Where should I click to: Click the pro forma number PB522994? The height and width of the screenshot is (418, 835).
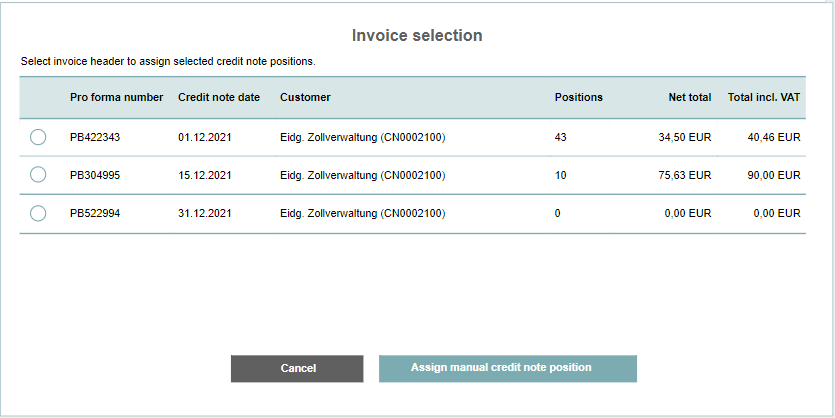pos(95,214)
